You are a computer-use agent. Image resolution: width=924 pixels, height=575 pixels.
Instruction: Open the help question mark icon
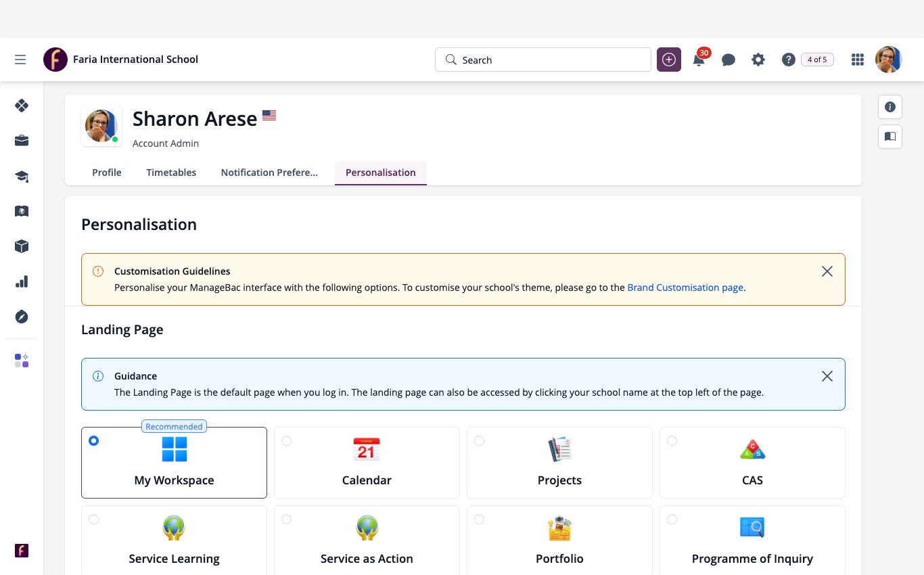click(788, 60)
